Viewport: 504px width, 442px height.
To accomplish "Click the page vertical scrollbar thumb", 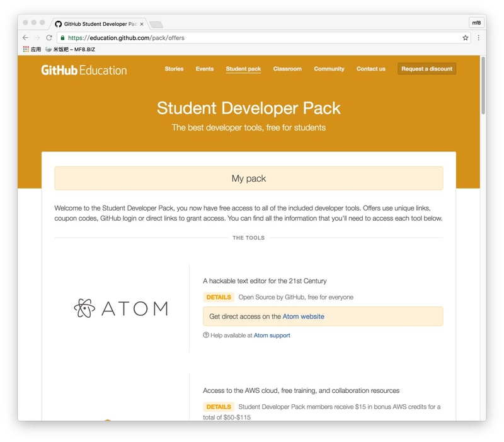I will pyautogui.click(x=483, y=85).
